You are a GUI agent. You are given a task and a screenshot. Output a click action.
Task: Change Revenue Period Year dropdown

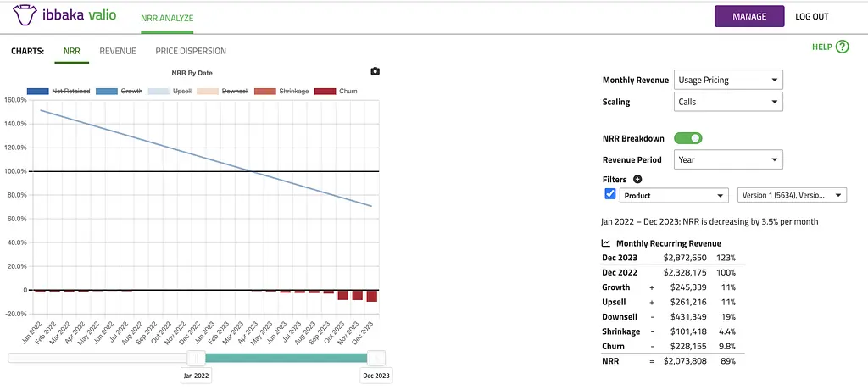click(x=728, y=159)
